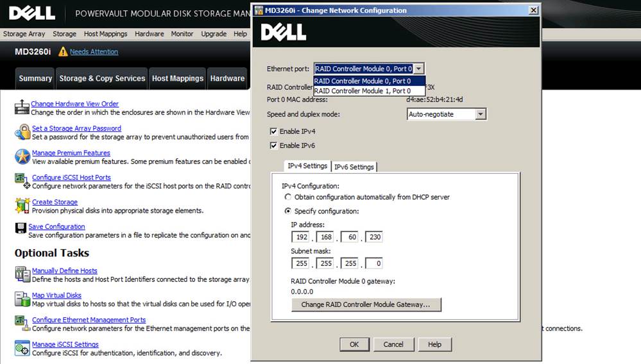This screenshot has height=364, width=641.
Task: Open the Upgrade menu
Action: coord(214,34)
